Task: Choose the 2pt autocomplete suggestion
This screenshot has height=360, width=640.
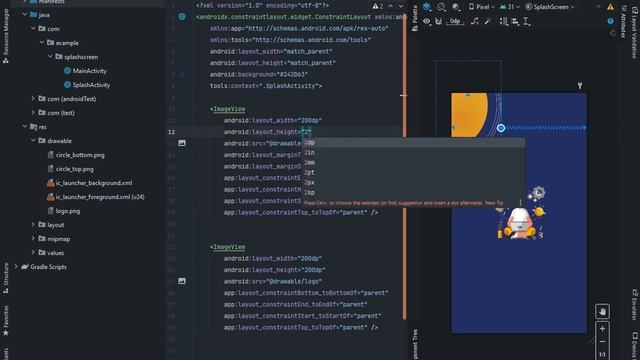Action: pos(413,172)
